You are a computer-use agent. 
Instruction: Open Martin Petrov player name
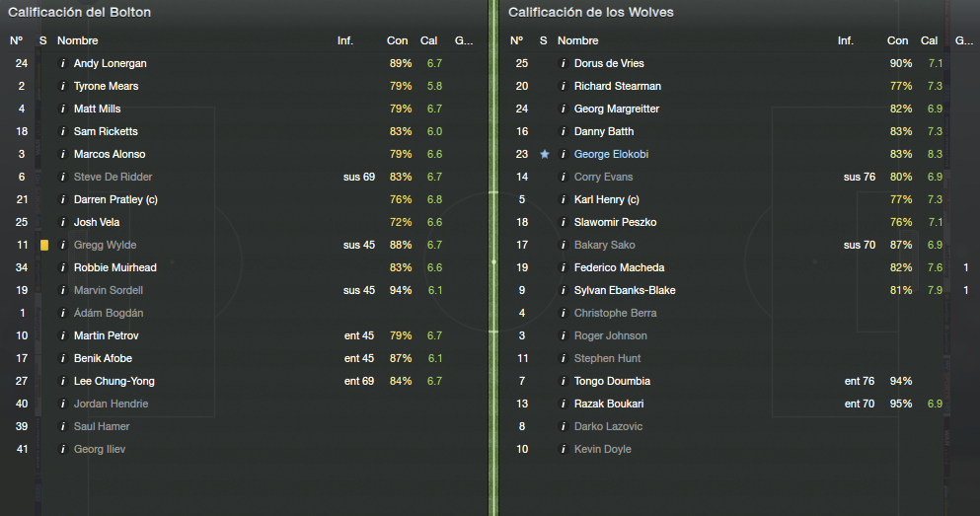click(x=106, y=335)
